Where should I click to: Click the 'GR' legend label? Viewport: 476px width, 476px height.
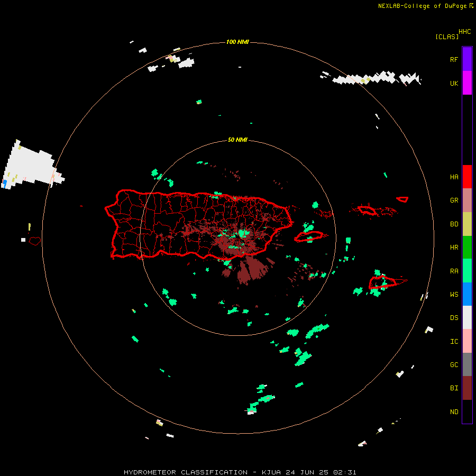pos(454,200)
